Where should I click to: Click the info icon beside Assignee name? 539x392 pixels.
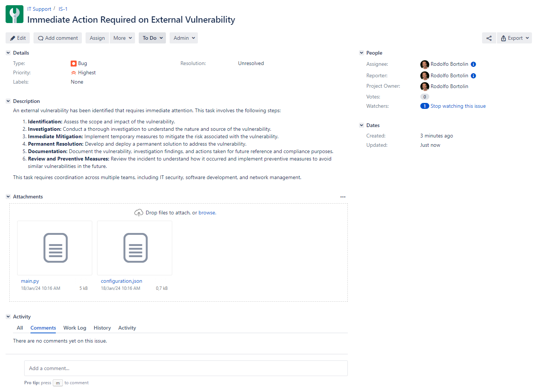point(473,64)
